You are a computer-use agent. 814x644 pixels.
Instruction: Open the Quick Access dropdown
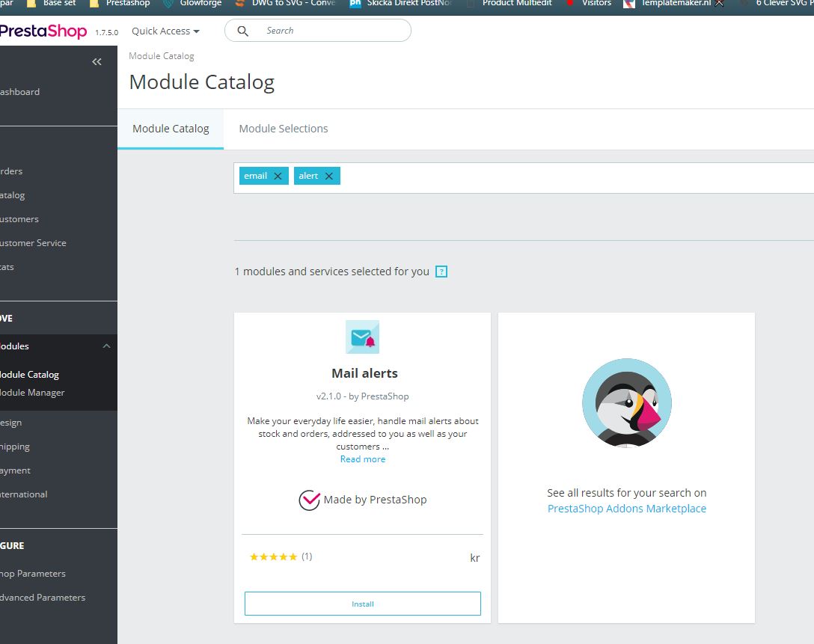165,31
